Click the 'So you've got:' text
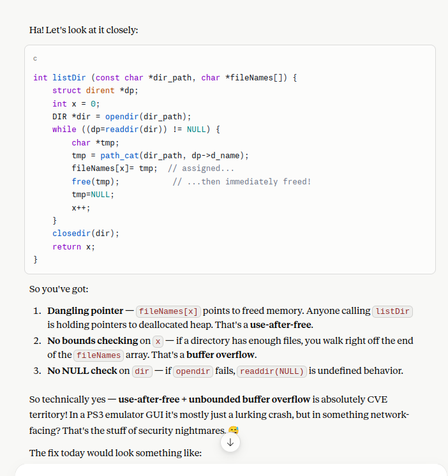 59,289
